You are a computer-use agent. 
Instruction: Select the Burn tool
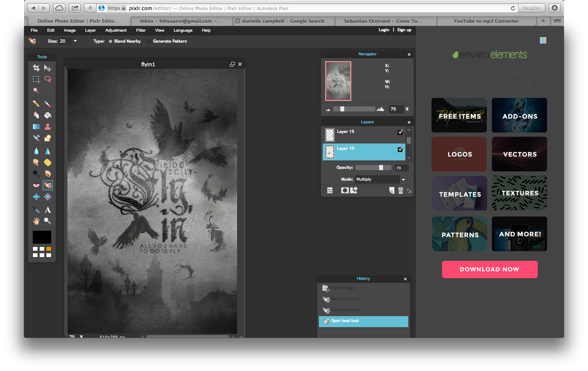(48, 173)
